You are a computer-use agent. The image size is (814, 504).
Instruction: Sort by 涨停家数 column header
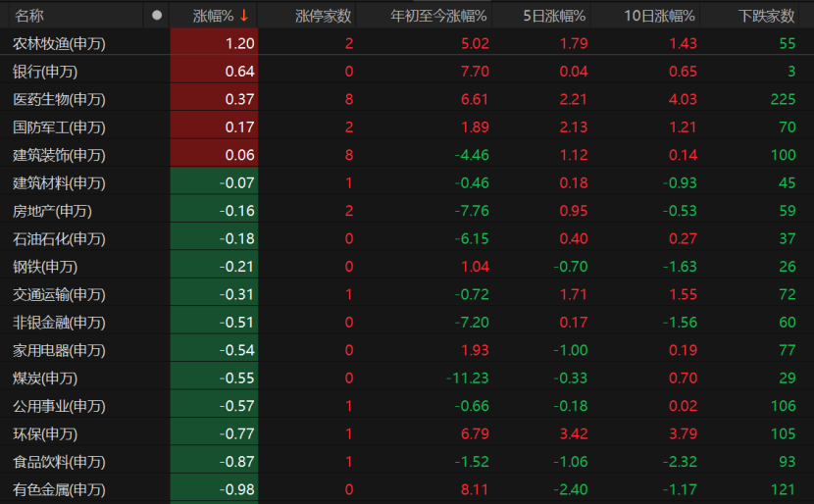(324, 16)
